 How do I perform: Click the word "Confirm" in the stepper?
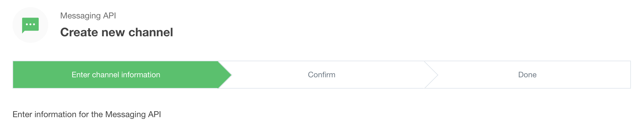tap(321, 75)
